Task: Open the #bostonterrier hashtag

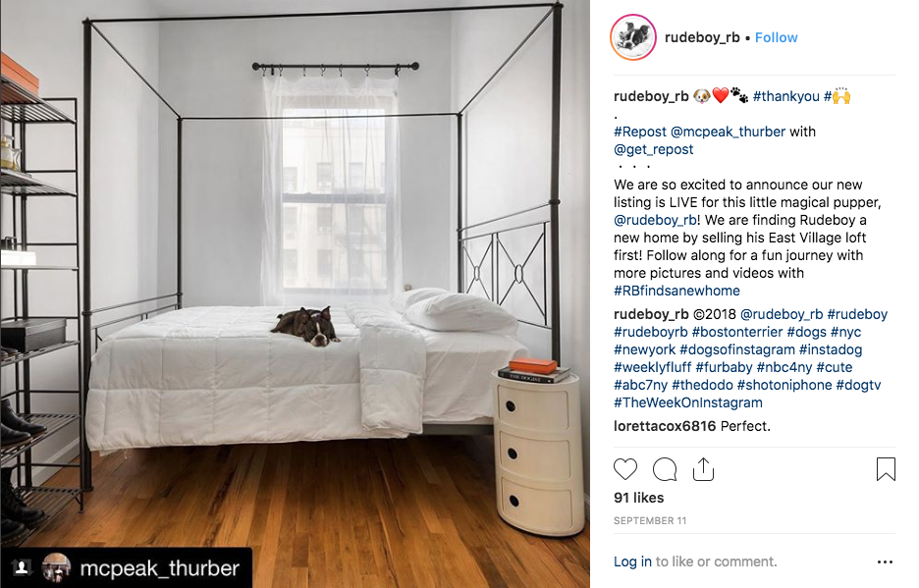Action: (736, 332)
